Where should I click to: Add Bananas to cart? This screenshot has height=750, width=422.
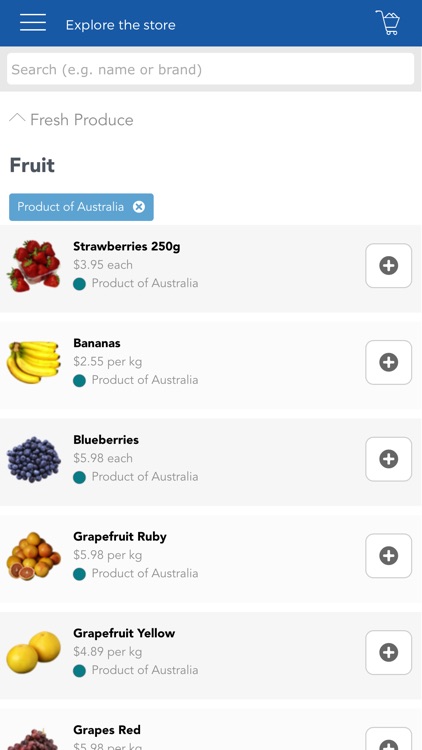(x=389, y=362)
